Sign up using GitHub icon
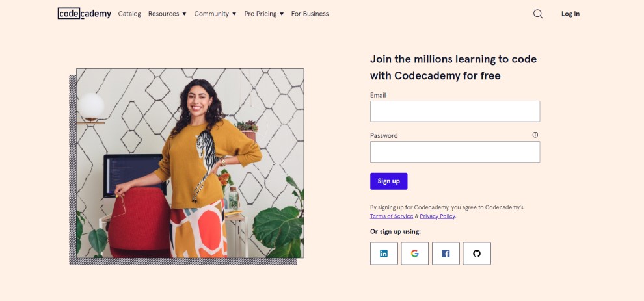Screen dimensions: 644x301 [x=477, y=254]
